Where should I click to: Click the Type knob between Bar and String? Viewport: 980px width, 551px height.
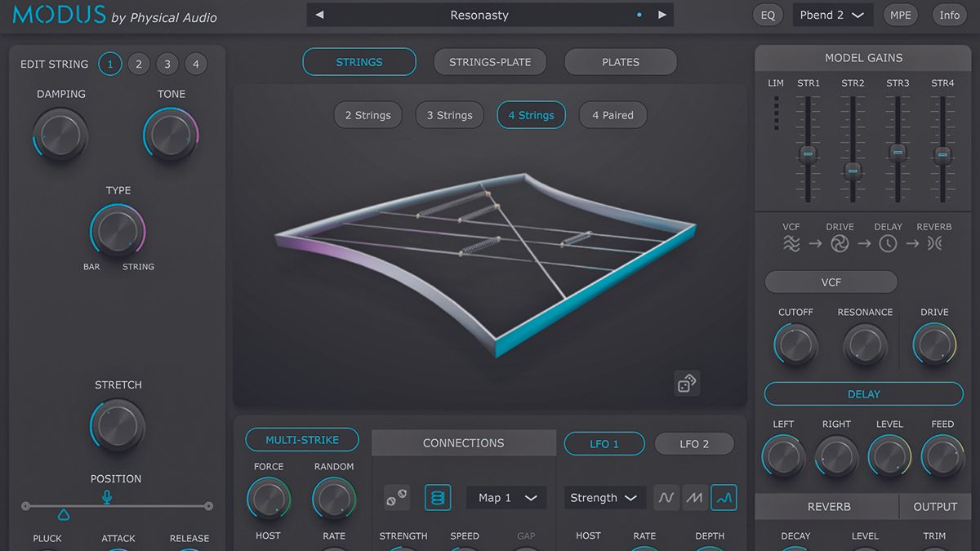(118, 231)
